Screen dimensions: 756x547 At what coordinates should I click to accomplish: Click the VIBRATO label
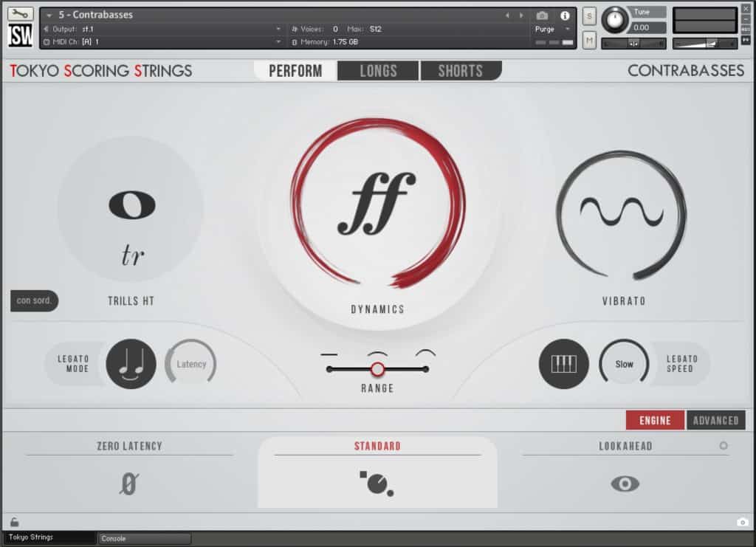tap(623, 301)
